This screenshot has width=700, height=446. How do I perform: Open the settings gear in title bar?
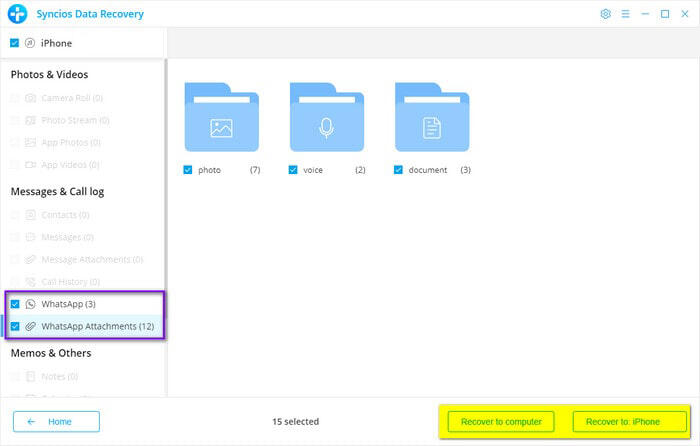(x=605, y=14)
